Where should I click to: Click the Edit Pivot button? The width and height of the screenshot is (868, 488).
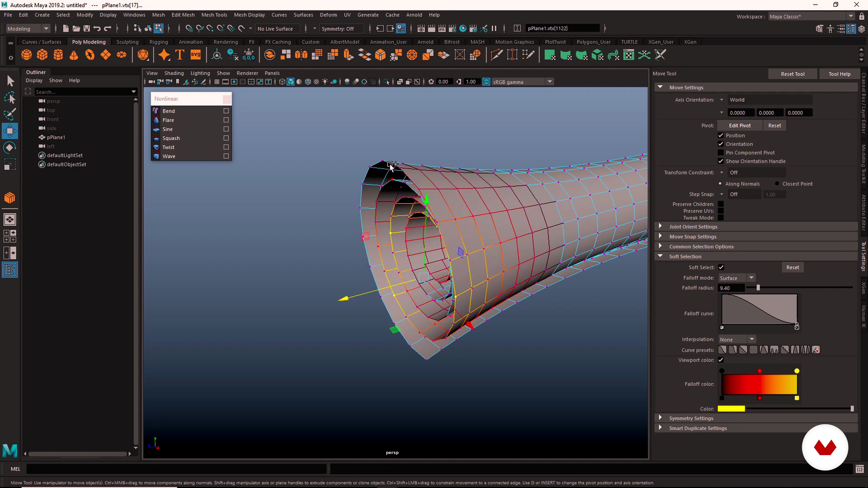740,125
